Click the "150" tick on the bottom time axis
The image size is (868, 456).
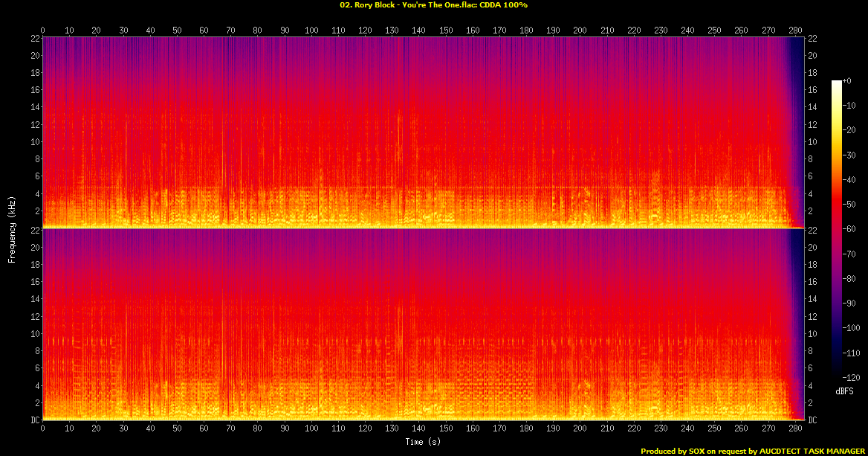[x=446, y=428]
